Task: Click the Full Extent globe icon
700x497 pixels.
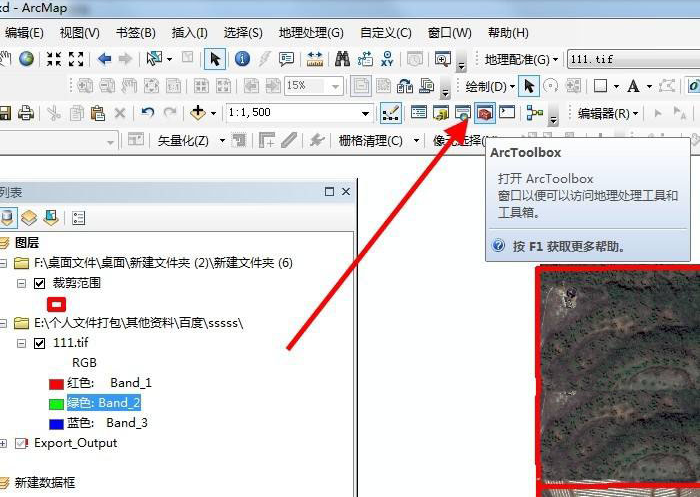Action: coord(26,58)
